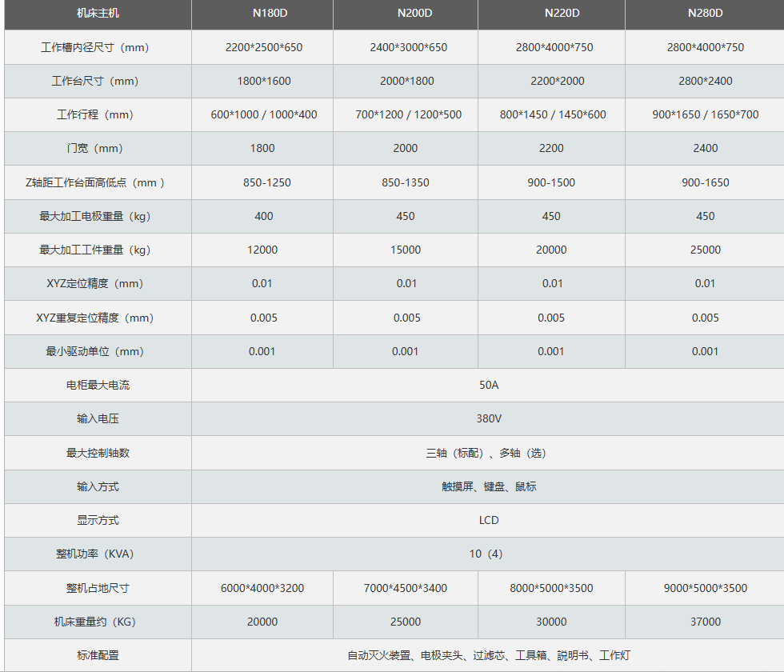The height and width of the screenshot is (672, 784).
Task: Select the 最大加工电极重量 (kg) label
Action: point(95,216)
